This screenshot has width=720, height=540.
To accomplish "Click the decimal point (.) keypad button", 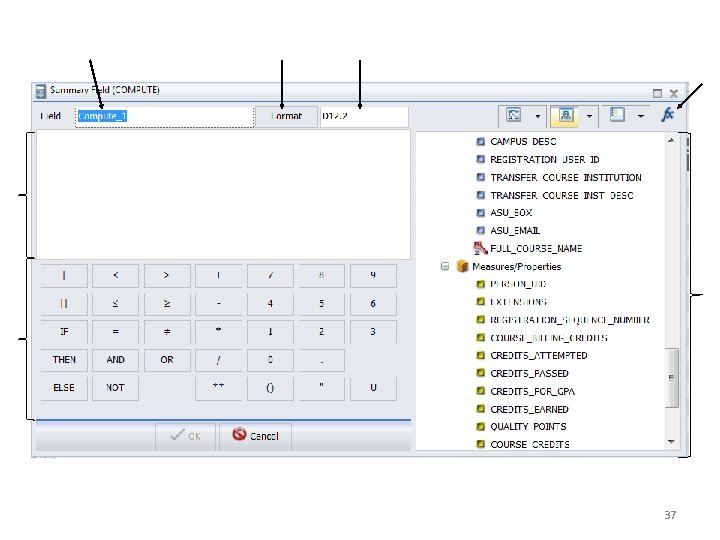I will click(x=321, y=360).
